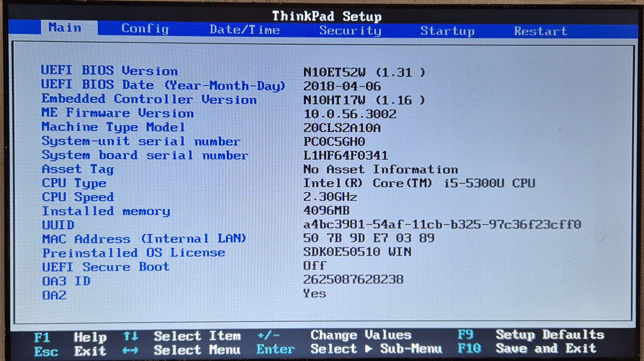
Task: Select Installed memory label
Action: coord(106,211)
